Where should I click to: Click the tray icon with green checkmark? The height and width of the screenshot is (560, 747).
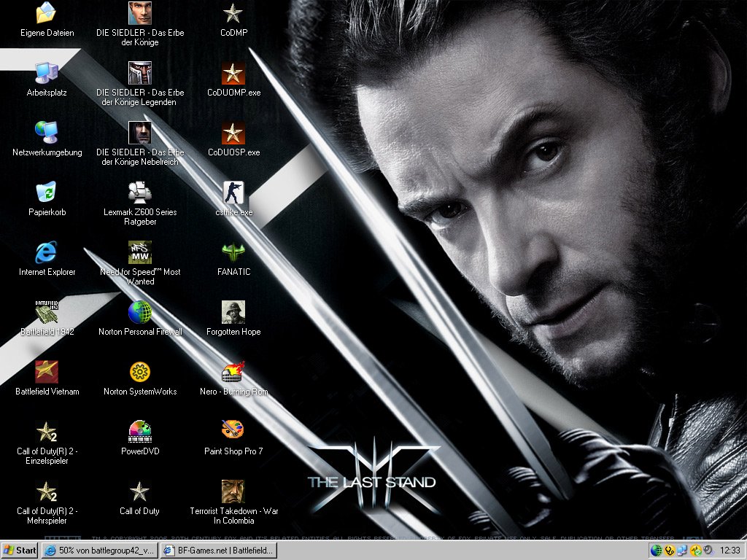click(x=695, y=551)
